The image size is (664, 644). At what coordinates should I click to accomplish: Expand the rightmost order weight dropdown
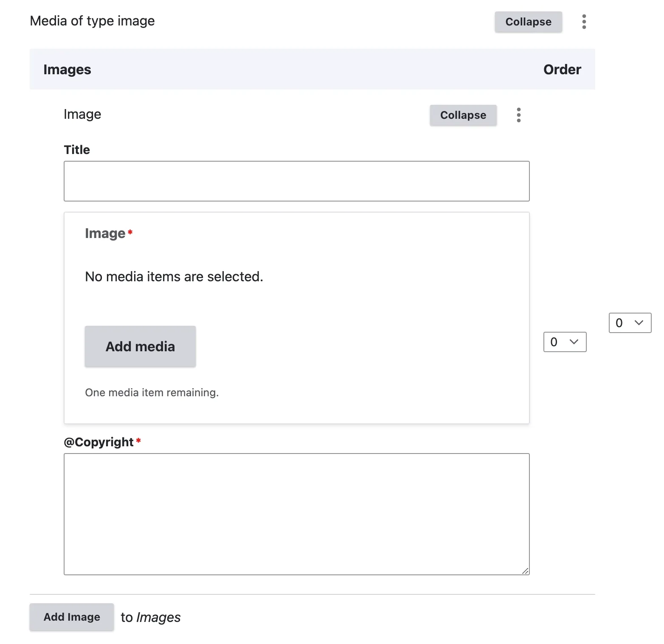[x=630, y=323]
